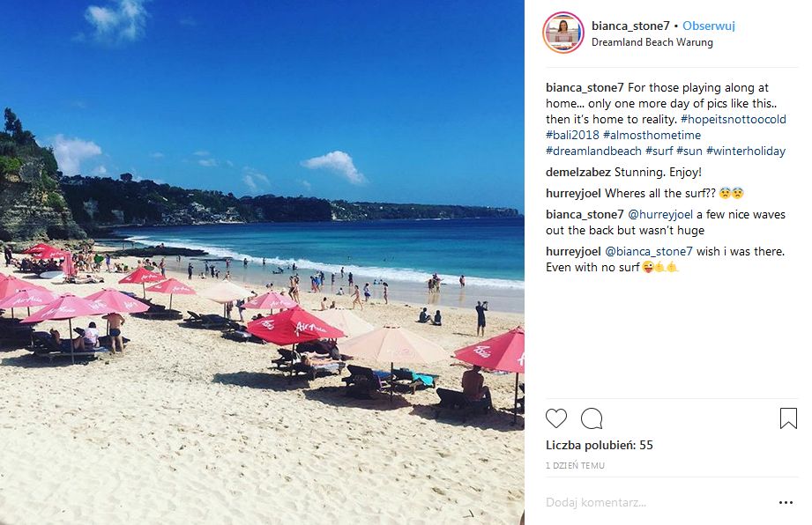View likes list via Liczba polubień: 55

600,446
